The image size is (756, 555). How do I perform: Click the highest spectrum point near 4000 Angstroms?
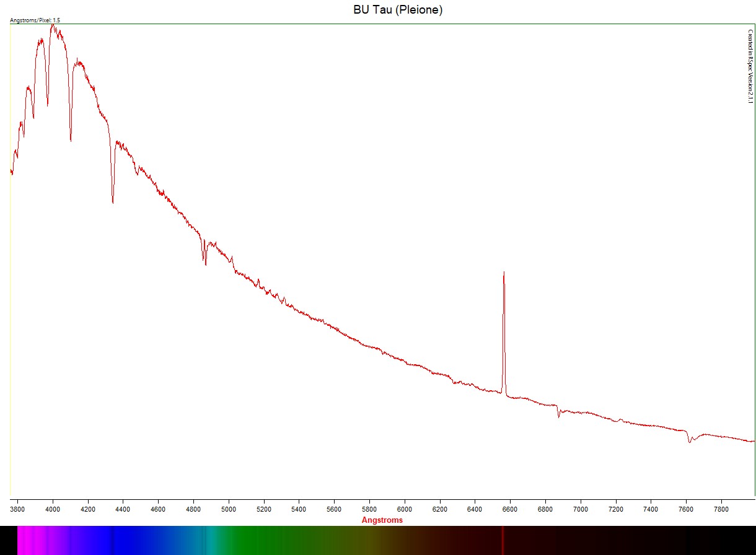53,26
